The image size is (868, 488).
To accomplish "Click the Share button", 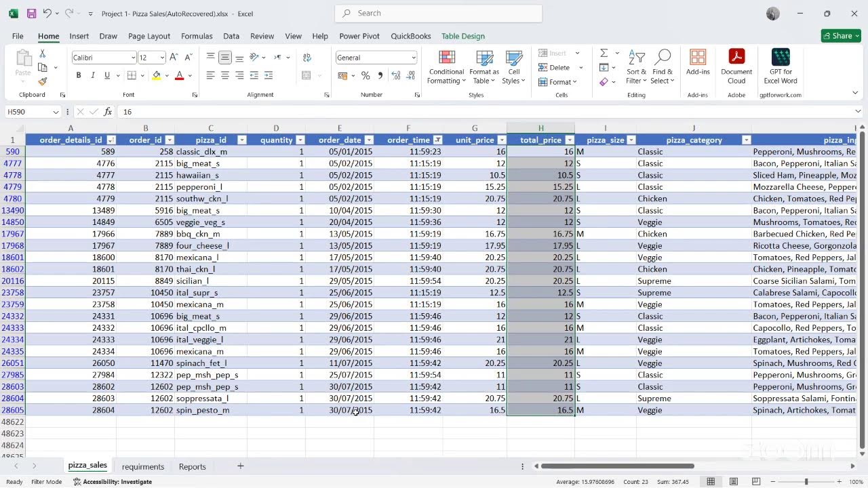I will [x=841, y=36].
